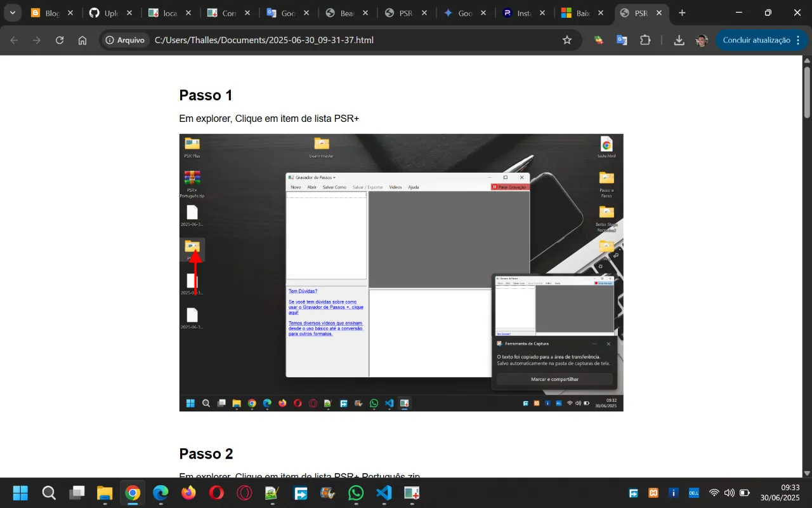
Task: Open the browser Downloads icon
Action: click(679, 40)
